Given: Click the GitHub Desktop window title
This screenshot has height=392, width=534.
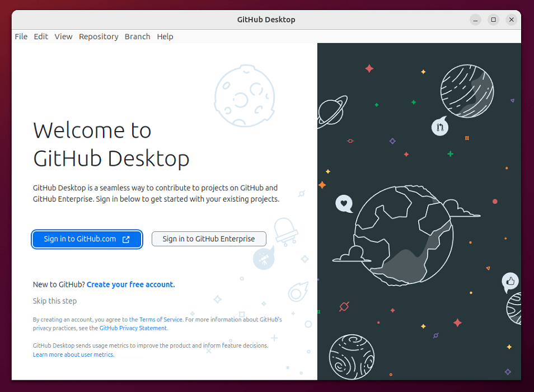Looking at the screenshot, I should click(266, 20).
